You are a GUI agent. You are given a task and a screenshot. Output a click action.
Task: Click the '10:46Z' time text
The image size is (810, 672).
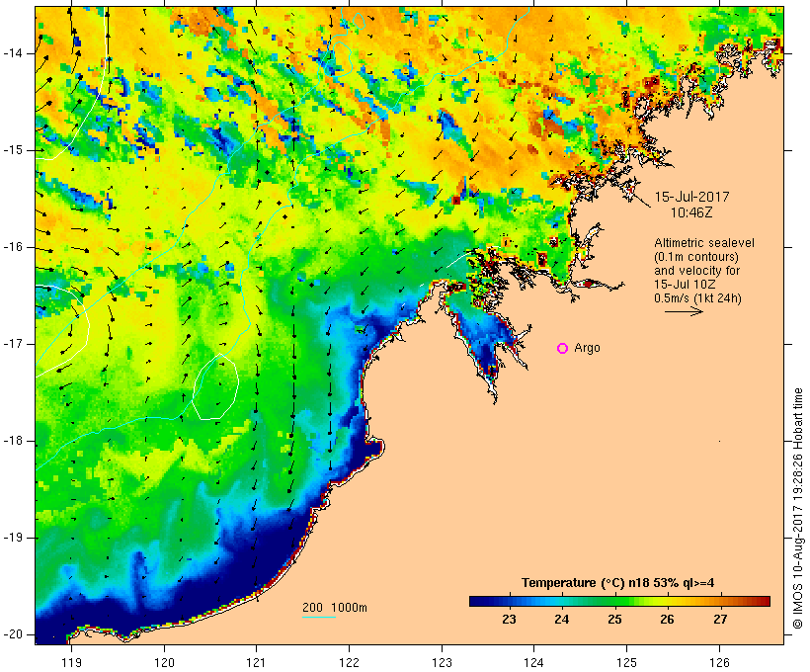pos(691,212)
